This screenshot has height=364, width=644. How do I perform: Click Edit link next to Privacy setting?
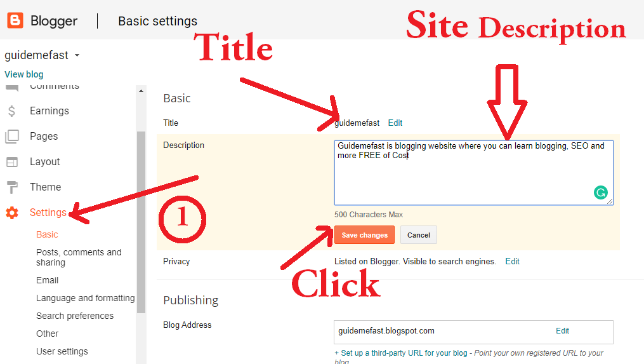coord(512,261)
